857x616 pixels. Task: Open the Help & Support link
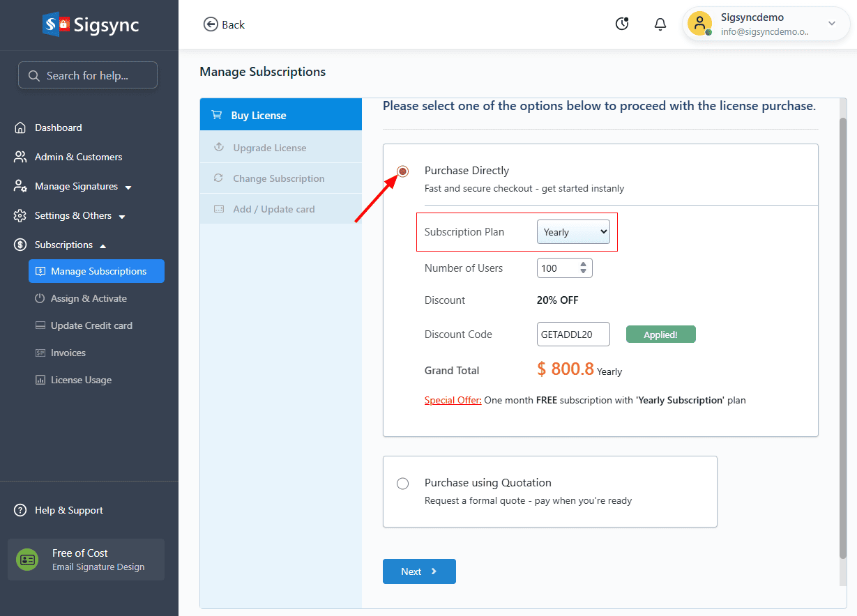pos(69,510)
